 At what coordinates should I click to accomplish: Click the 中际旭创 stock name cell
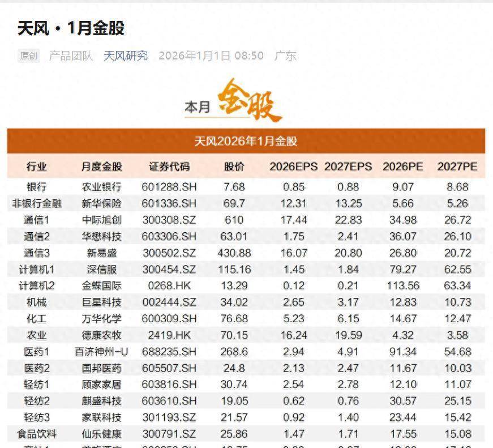pyautogui.click(x=102, y=220)
